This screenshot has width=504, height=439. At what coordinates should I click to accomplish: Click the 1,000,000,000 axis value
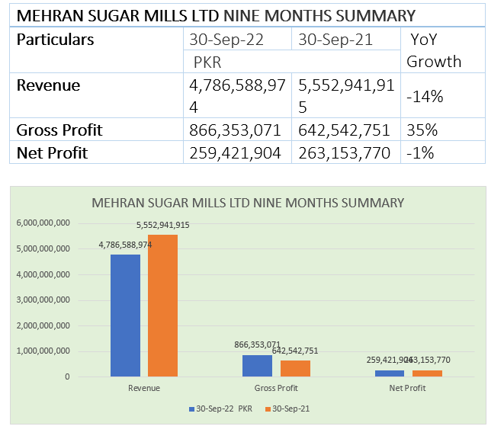43,351
